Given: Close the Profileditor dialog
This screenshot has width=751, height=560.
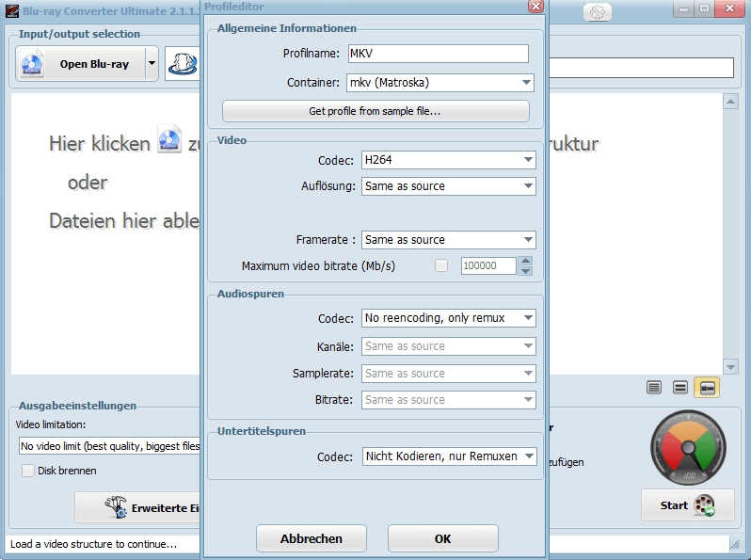Looking at the screenshot, I should click(x=535, y=7).
